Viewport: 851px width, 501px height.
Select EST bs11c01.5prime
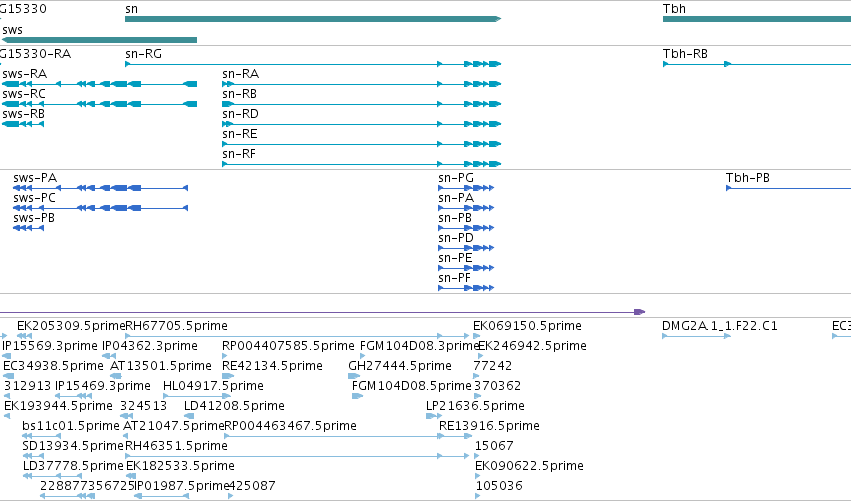tap(71, 426)
